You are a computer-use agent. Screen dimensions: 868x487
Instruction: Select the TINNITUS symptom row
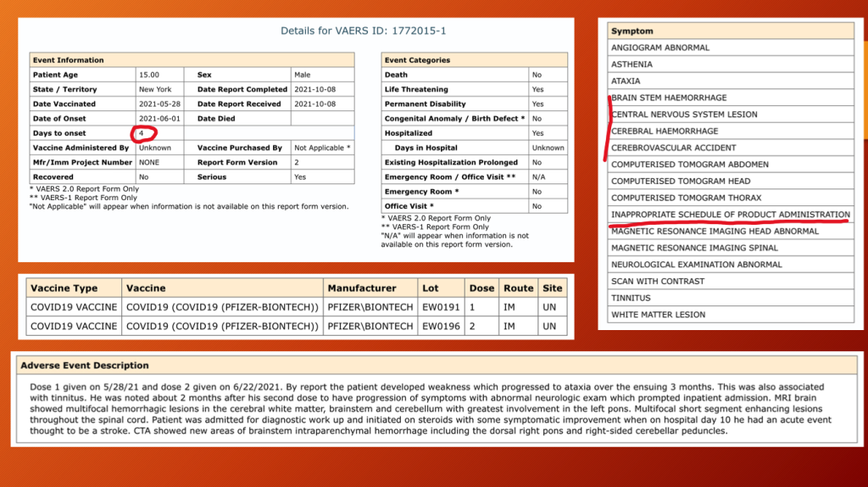tap(631, 298)
